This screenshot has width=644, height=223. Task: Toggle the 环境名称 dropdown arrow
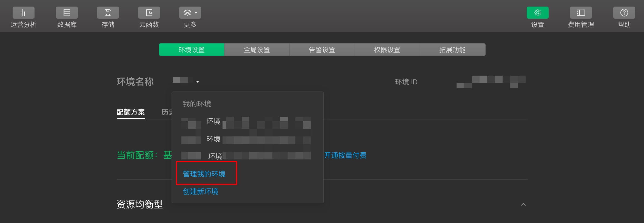click(197, 82)
